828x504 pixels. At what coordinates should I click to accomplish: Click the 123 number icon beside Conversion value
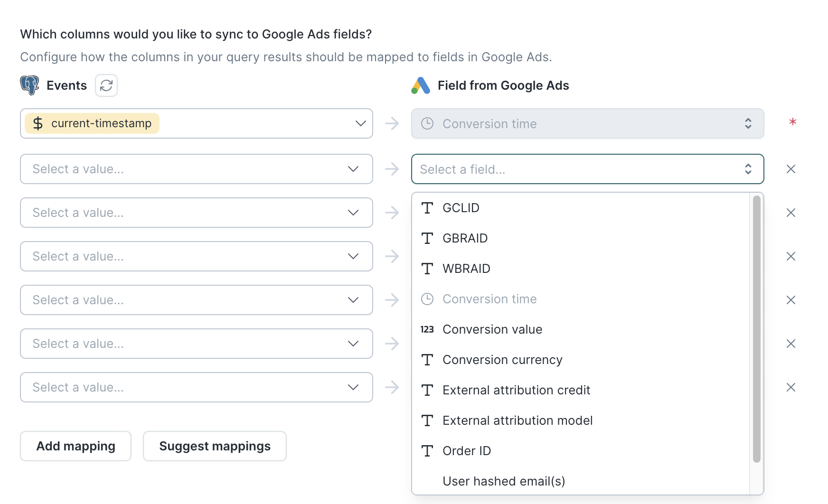pyautogui.click(x=427, y=329)
